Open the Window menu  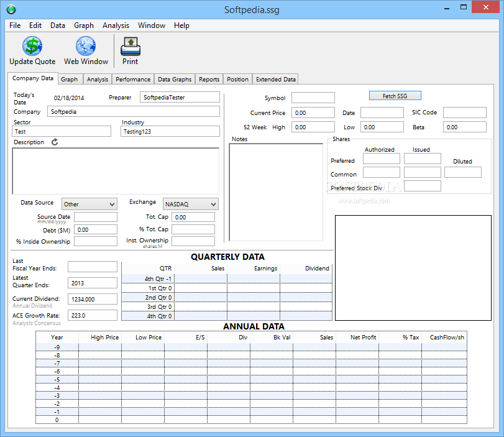click(152, 25)
